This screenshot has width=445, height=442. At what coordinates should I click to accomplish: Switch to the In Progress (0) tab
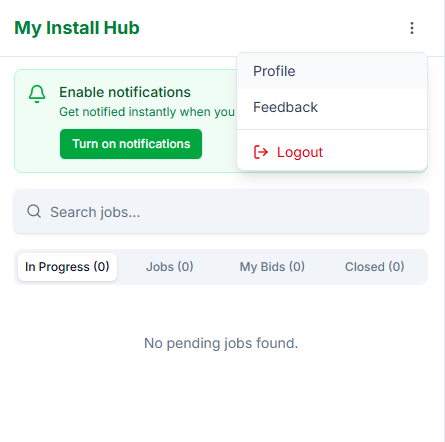coord(67,267)
